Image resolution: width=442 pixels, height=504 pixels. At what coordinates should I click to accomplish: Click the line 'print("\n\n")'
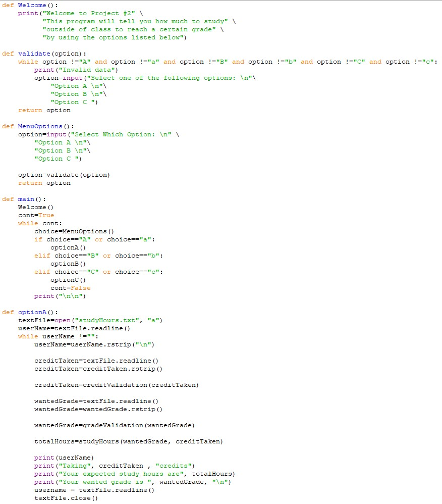coord(60,296)
